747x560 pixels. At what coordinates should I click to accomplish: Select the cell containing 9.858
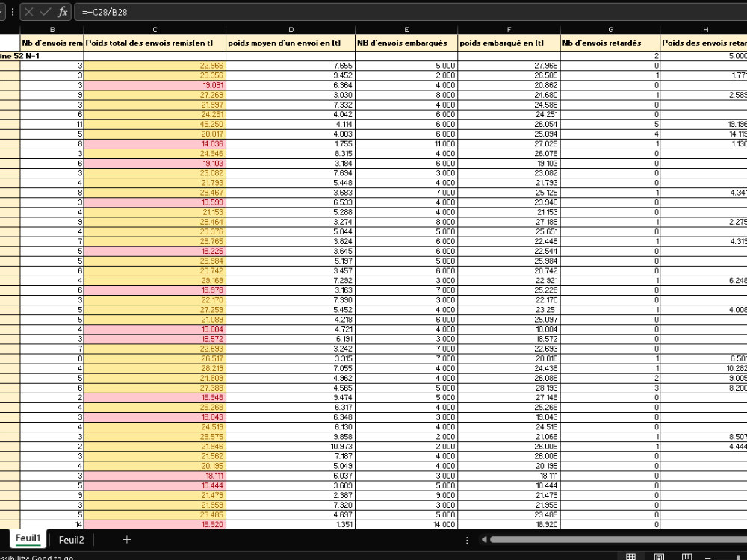(291, 437)
